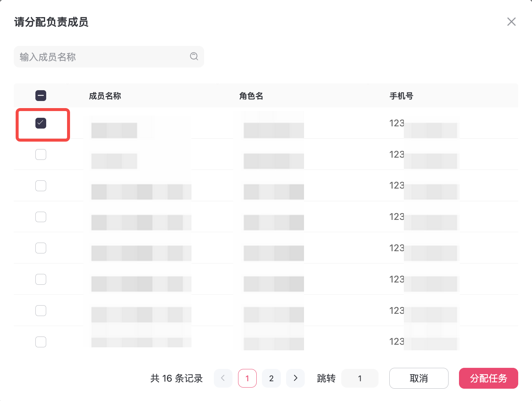Click the 跳转 page number input
This screenshot has height=401, width=532.
360,378
